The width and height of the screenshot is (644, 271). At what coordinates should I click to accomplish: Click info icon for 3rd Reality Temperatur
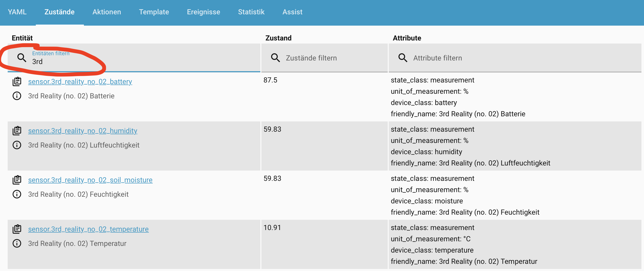17,244
